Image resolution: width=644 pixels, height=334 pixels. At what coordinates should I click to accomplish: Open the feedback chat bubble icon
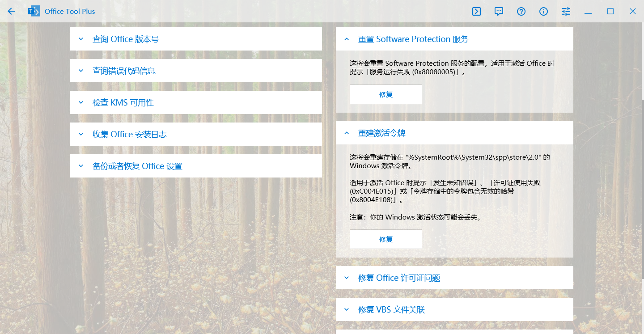[x=499, y=12]
